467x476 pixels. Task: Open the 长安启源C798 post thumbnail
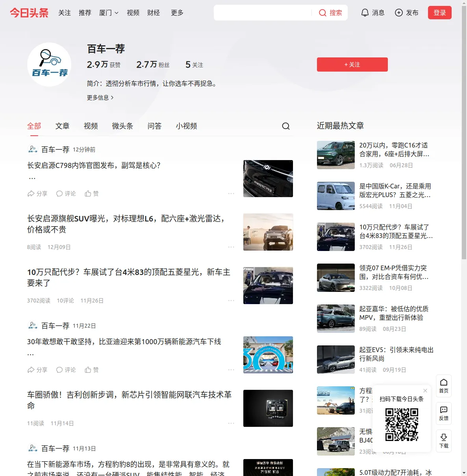(268, 179)
